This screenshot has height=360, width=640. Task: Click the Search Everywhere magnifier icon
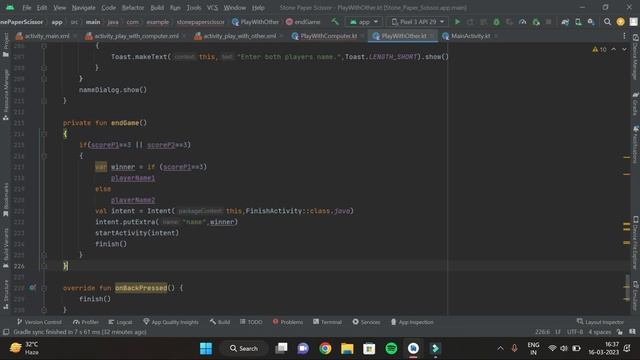pos(607,22)
